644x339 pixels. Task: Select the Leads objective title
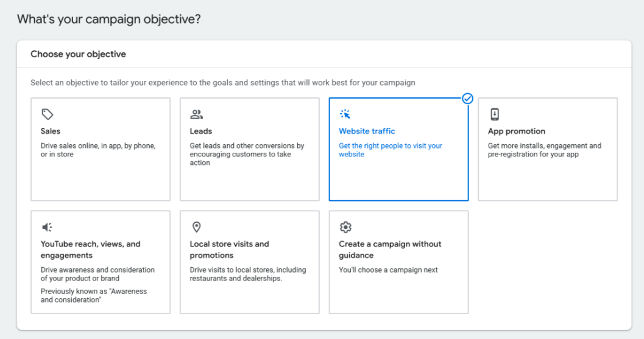[201, 131]
